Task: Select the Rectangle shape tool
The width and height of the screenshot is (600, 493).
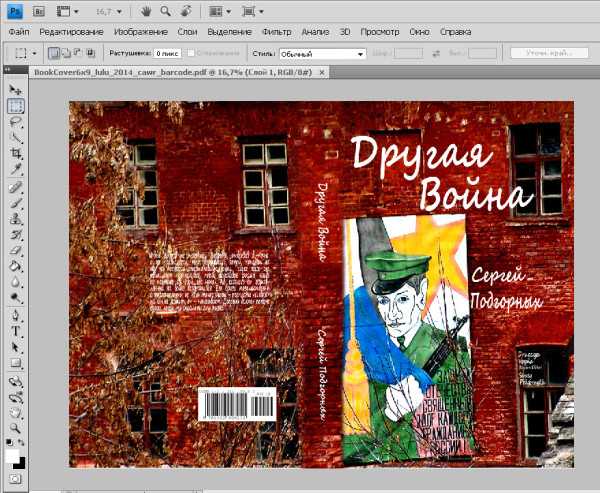Action: [16, 362]
